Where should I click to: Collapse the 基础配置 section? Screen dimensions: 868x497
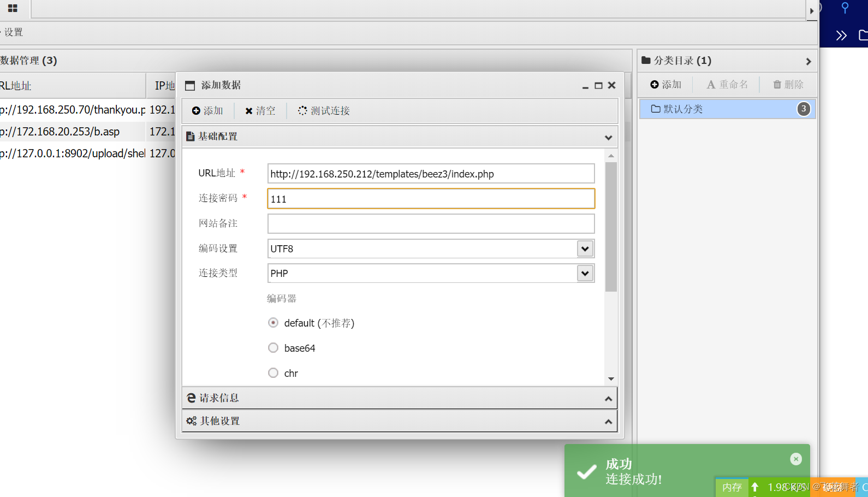pyautogui.click(x=608, y=137)
